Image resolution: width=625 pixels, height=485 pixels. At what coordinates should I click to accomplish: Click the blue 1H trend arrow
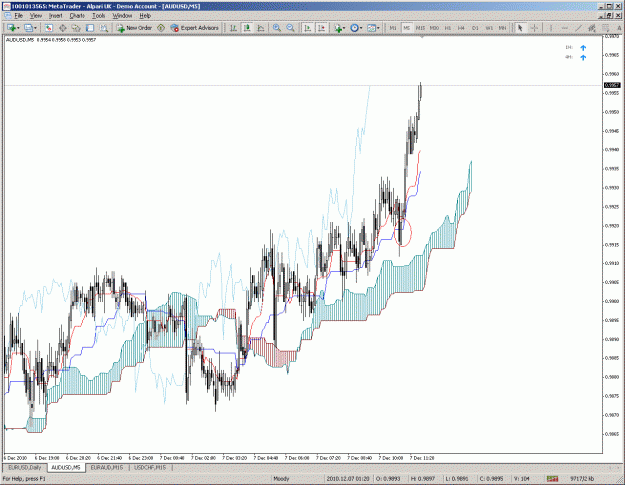pyautogui.click(x=583, y=48)
